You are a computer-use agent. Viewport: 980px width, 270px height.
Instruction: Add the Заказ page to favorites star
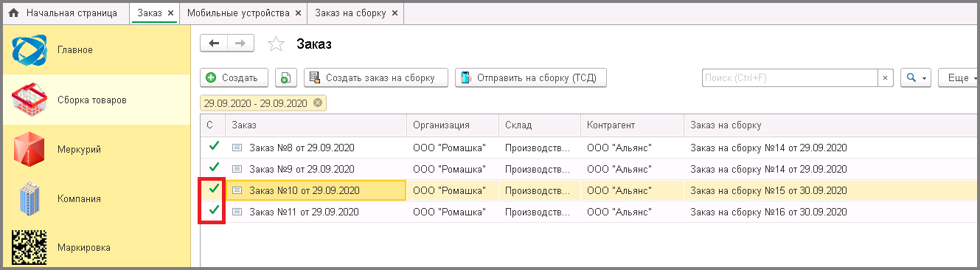276,44
